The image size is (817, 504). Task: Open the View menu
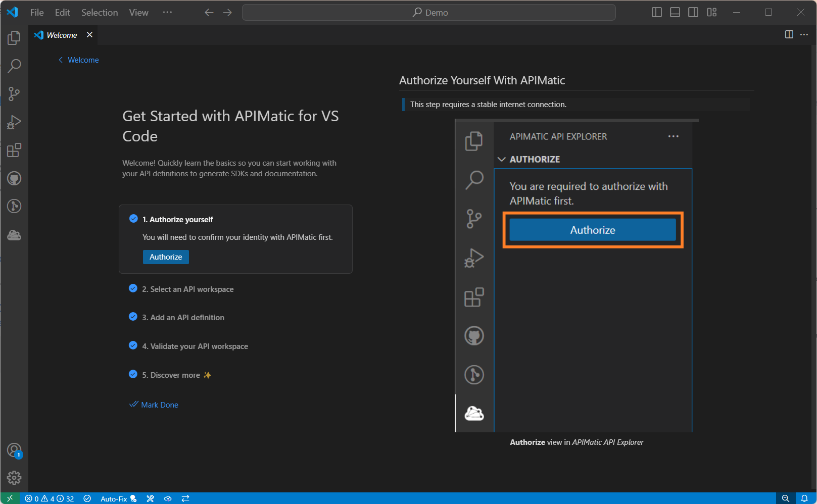139,12
